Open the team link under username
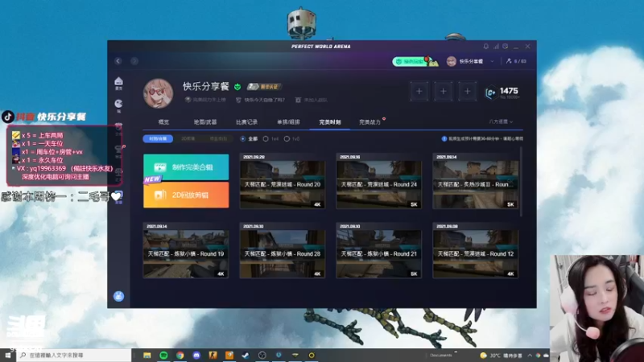Image resolution: width=644 pixels, height=362 pixels. (312, 100)
